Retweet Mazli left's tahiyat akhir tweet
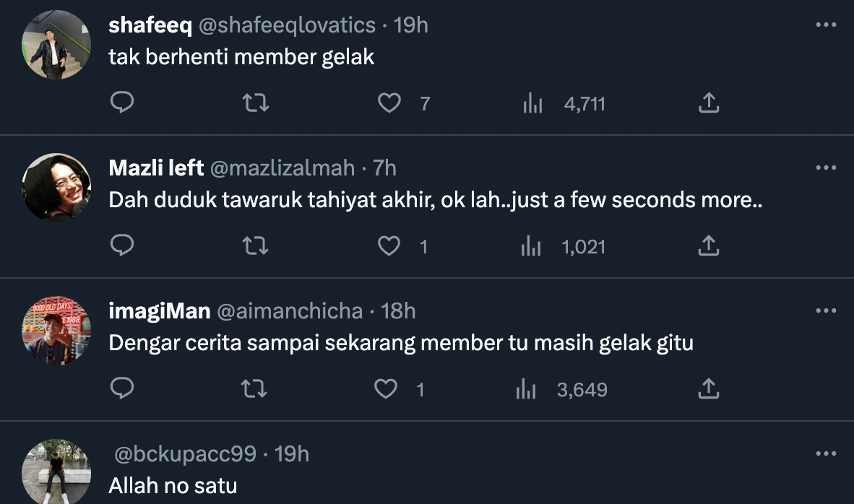Screen dimensions: 854x504 point(256,246)
